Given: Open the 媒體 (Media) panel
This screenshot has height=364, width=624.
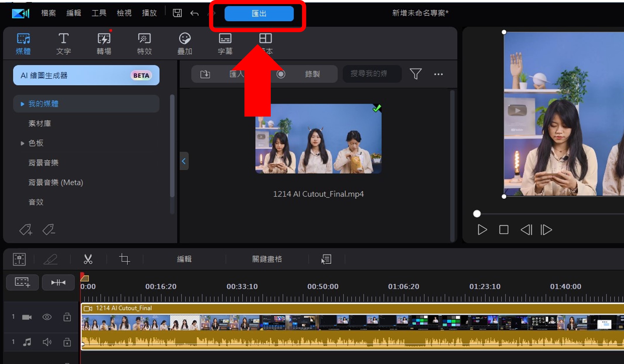Looking at the screenshot, I should [23, 43].
